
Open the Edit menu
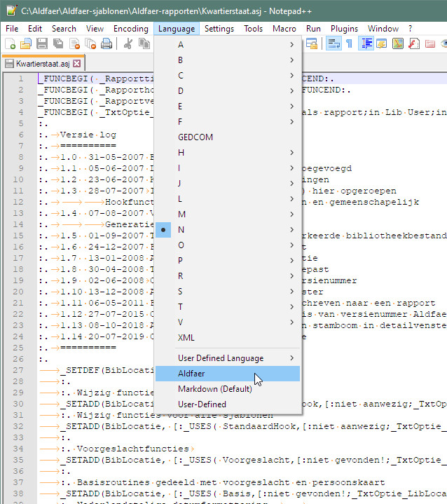(35, 29)
